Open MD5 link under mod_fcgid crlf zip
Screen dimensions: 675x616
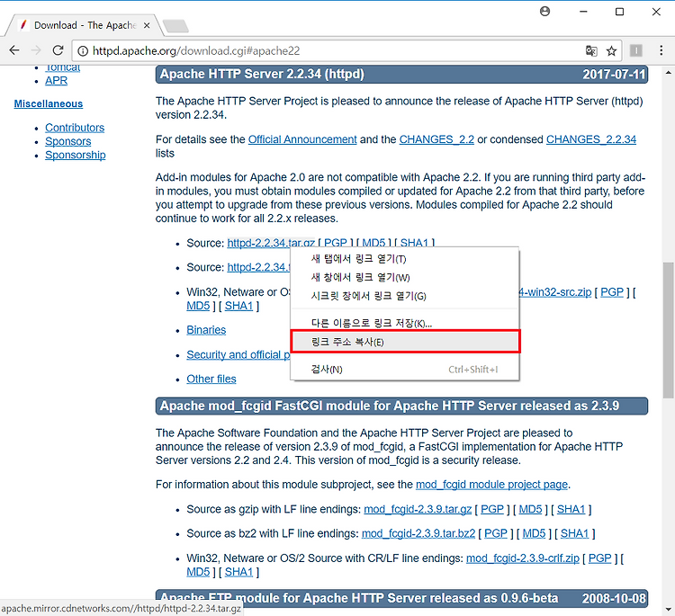click(198, 572)
